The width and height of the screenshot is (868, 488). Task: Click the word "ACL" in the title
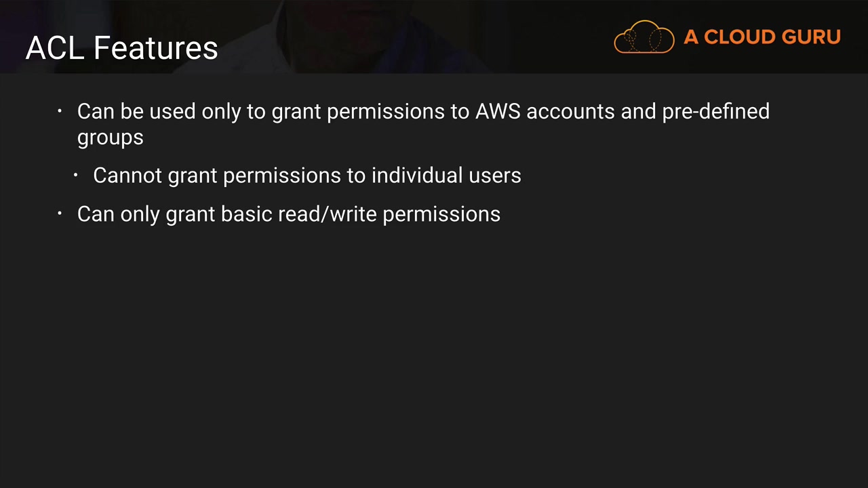[x=56, y=48]
